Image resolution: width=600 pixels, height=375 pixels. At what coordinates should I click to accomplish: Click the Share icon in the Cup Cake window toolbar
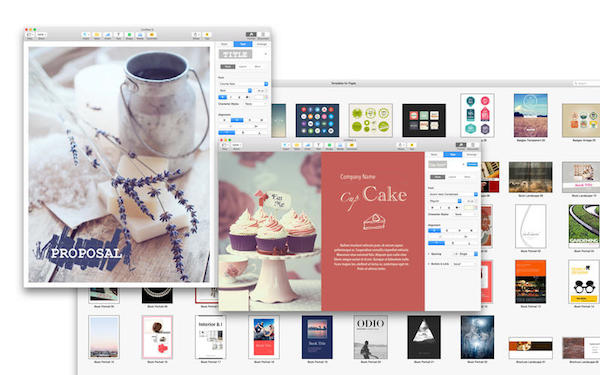tap(401, 145)
